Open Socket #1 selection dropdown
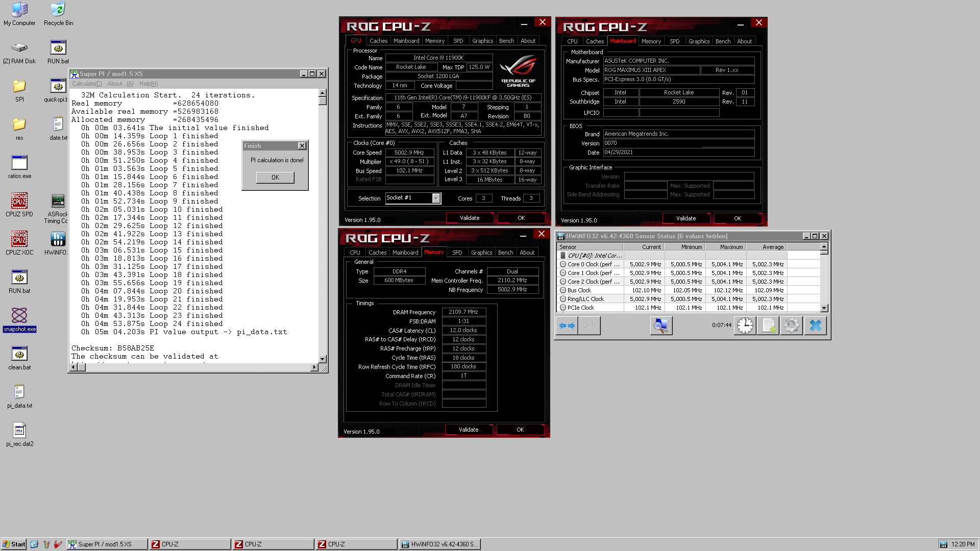 436,198
